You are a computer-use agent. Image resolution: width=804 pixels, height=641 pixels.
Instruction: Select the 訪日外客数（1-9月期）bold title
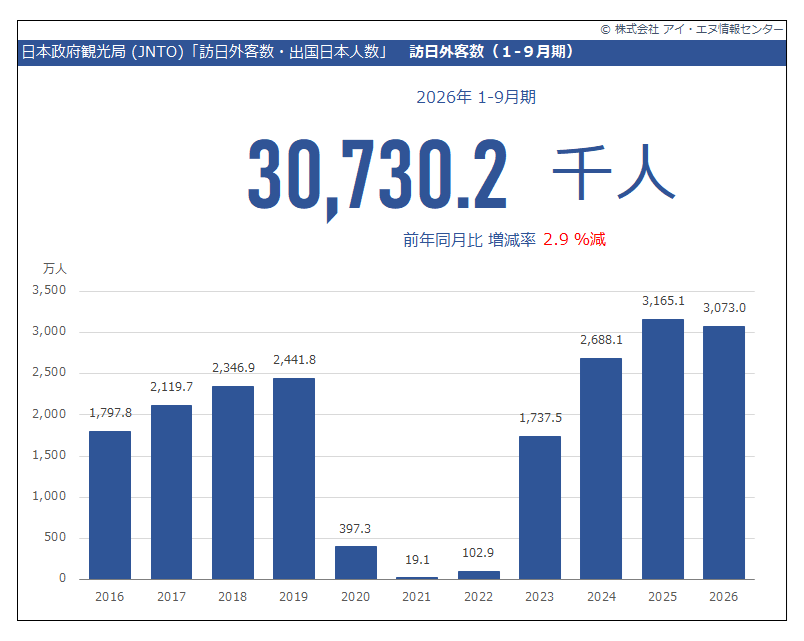click(491, 52)
